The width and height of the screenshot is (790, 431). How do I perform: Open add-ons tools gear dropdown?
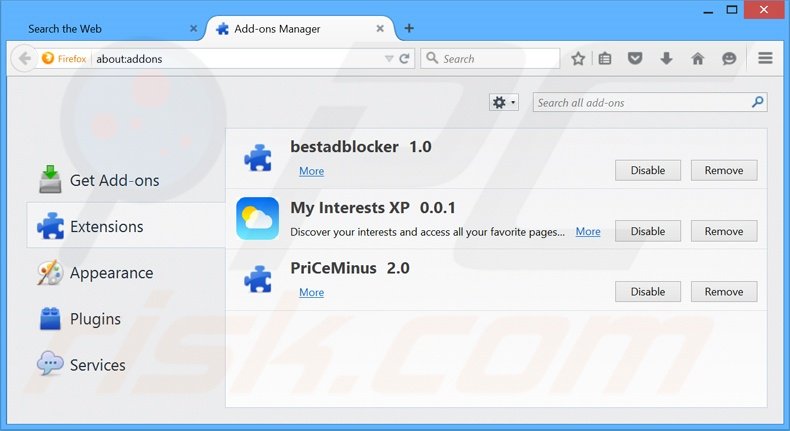(x=503, y=103)
